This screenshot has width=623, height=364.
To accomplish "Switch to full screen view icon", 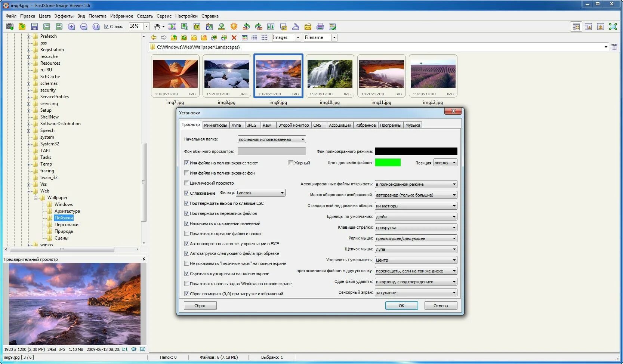I will (613, 27).
